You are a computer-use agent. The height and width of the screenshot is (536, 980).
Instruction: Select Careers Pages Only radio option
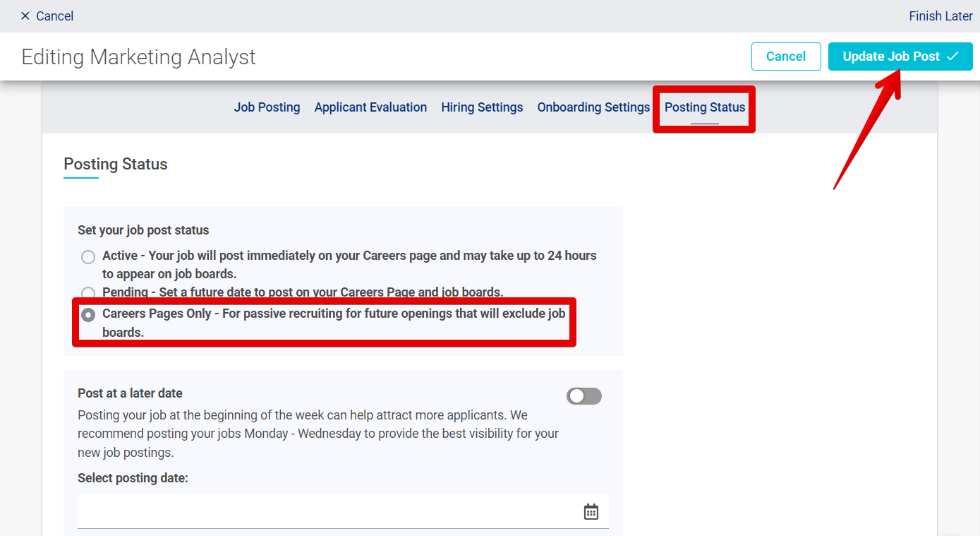tap(88, 315)
